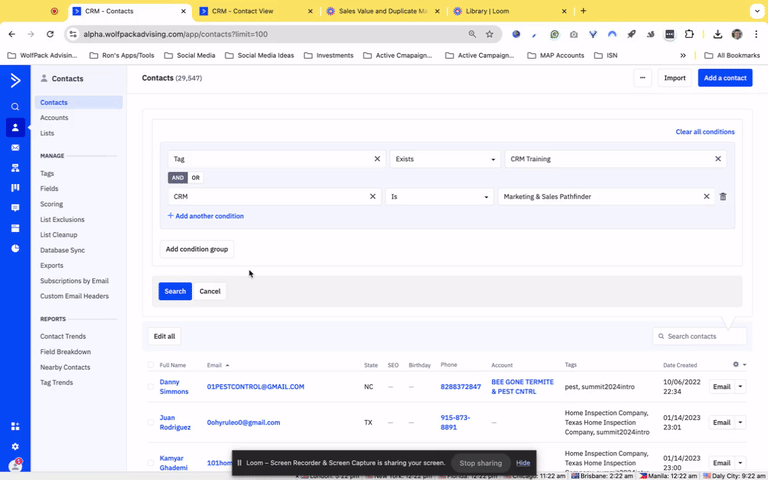Open Lists in the Contacts sidebar
This screenshot has height=480, width=768.
(x=47, y=133)
